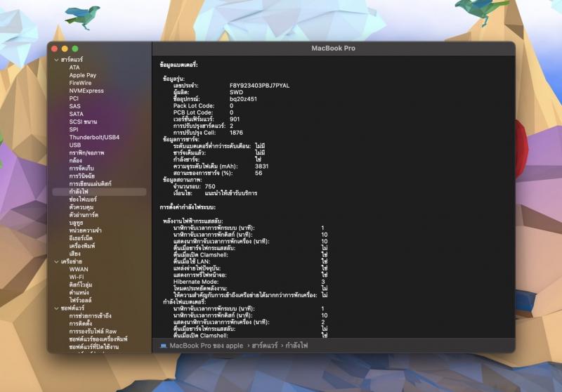Collapse the ซอฟต์แวร์ sidebar section
The image size is (562, 392).
tap(56, 308)
